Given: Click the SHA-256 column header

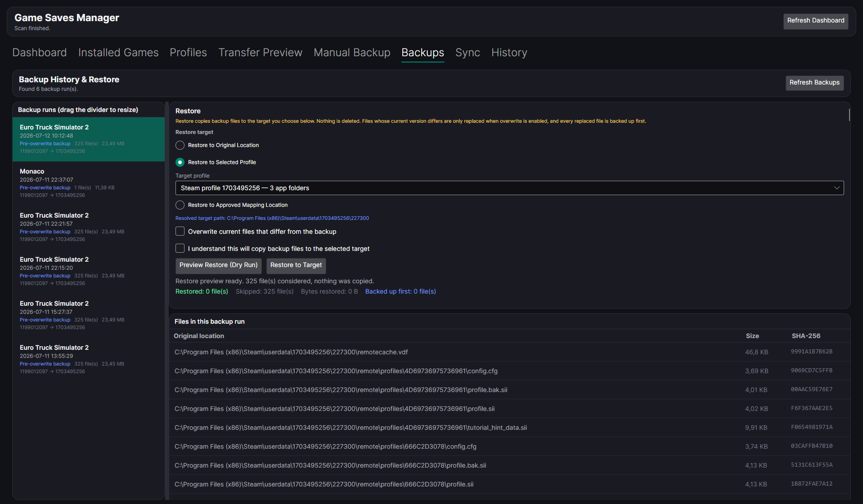Looking at the screenshot, I should click(806, 336).
